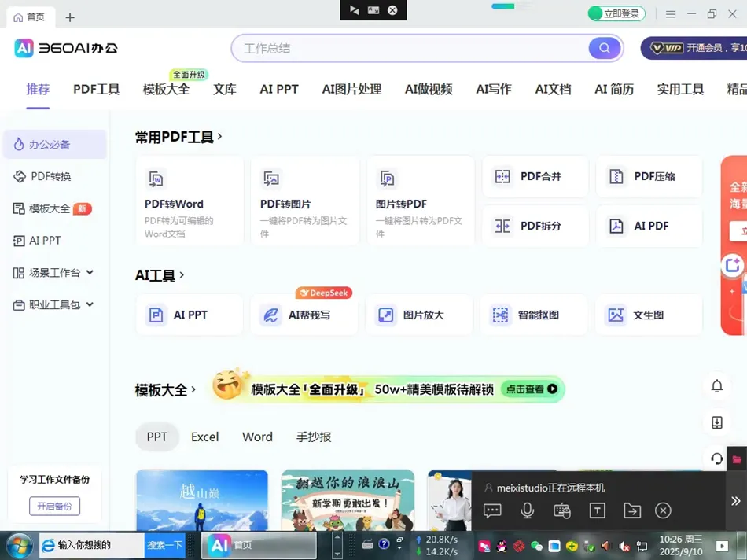Open the 图片放大 tool
The width and height of the screenshot is (747, 560).
419,315
